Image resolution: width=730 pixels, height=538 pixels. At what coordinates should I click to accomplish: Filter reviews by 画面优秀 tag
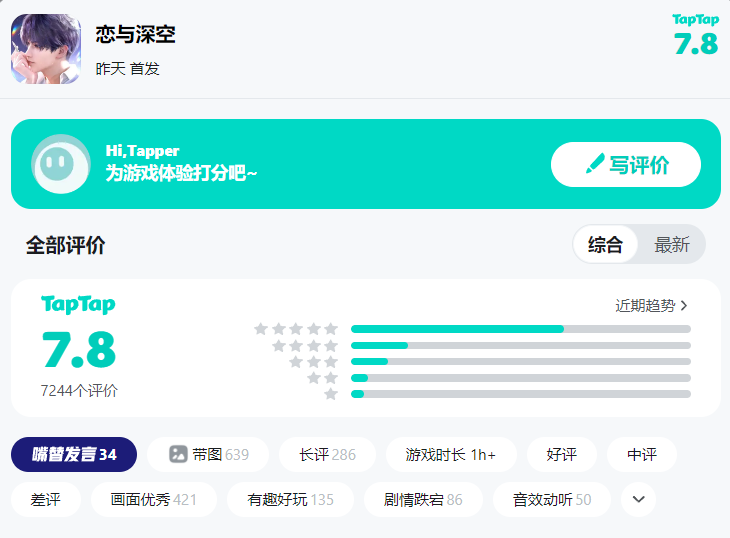[154, 499]
